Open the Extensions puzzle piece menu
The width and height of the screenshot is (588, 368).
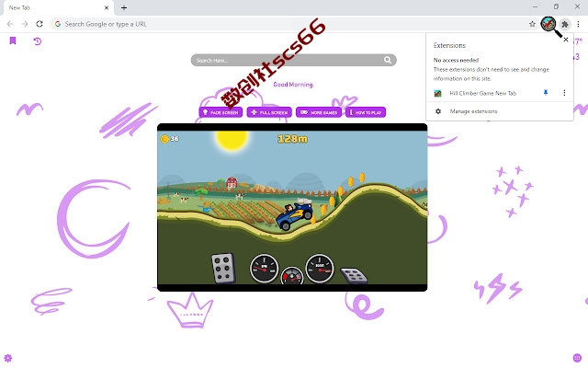564,25
